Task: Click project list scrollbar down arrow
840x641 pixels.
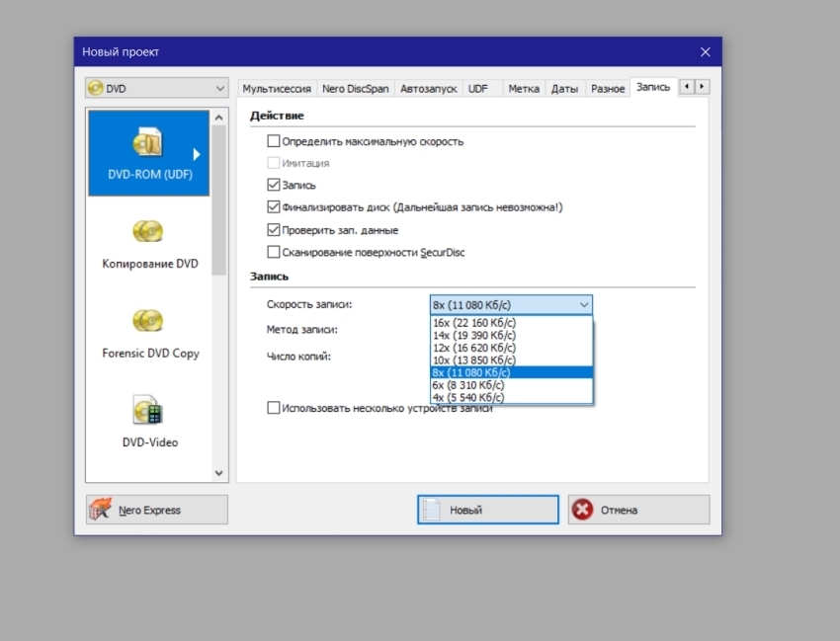Action: pos(218,473)
